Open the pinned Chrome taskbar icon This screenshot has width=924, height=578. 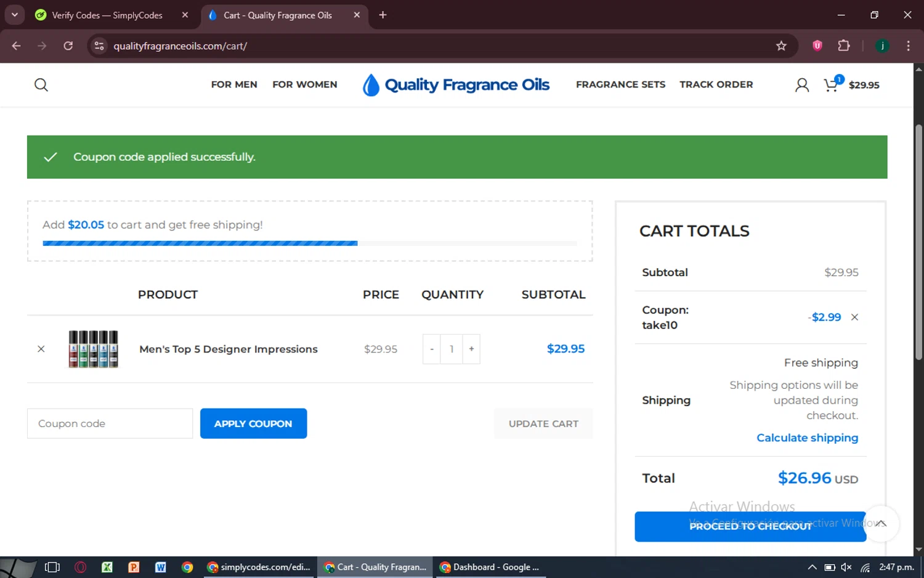(x=187, y=567)
